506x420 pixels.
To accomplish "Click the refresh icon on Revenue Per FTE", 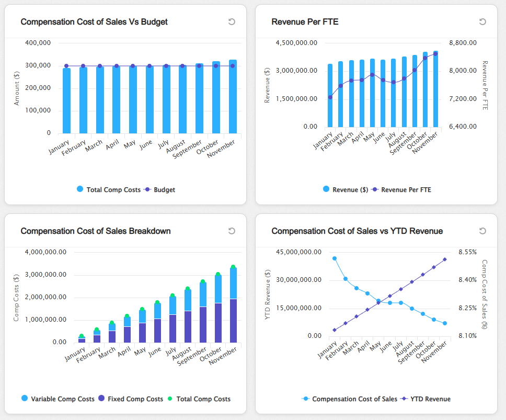I will pyautogui.click(x=482, y=21).
